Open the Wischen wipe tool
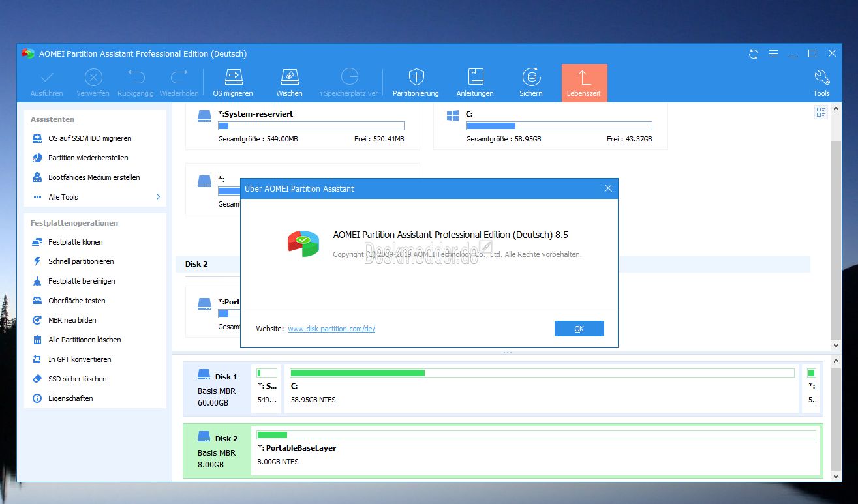 289,82
